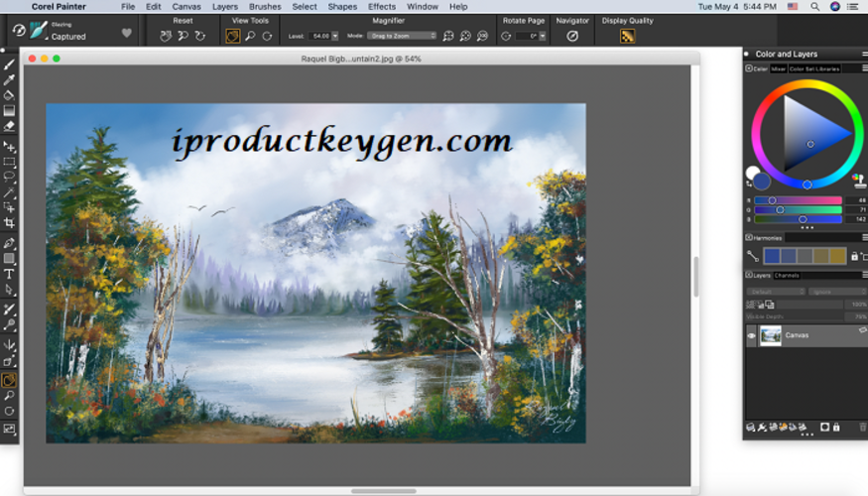Open the composite depth 'Ignore' dropdown

[x=837, y=292]
